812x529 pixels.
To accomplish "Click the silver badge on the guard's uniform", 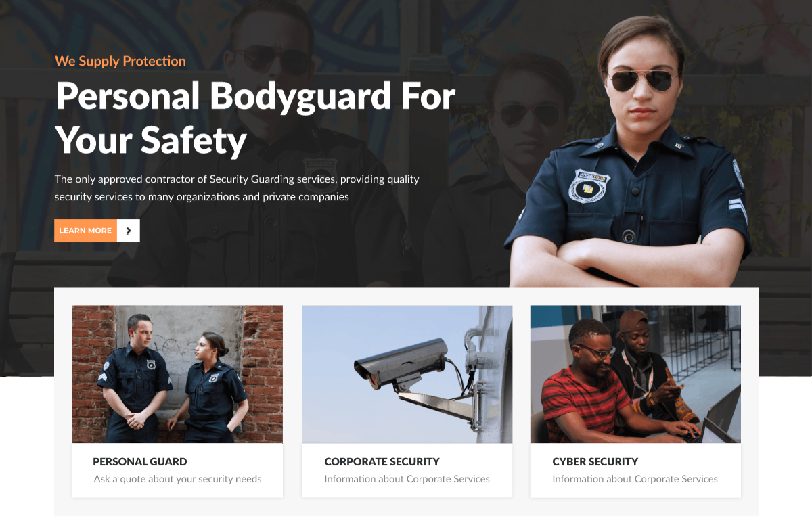I will coord(589,186).
